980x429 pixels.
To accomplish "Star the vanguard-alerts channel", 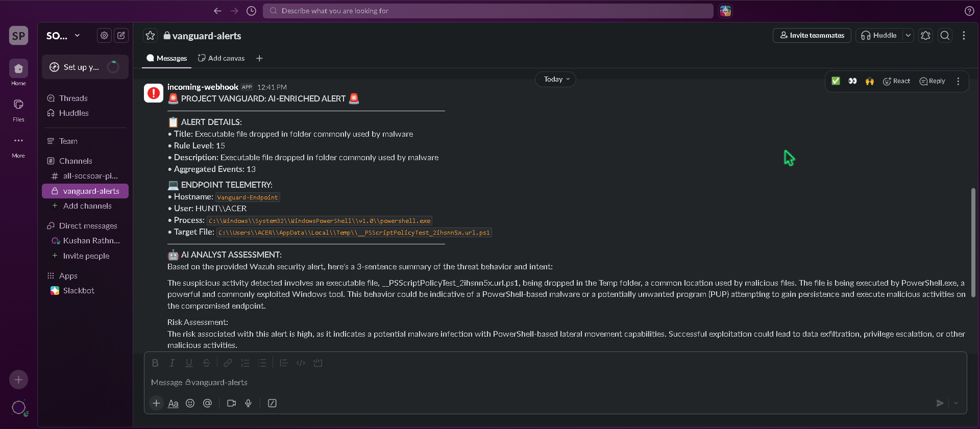I will pyautogui.click(x=150, y=35).
